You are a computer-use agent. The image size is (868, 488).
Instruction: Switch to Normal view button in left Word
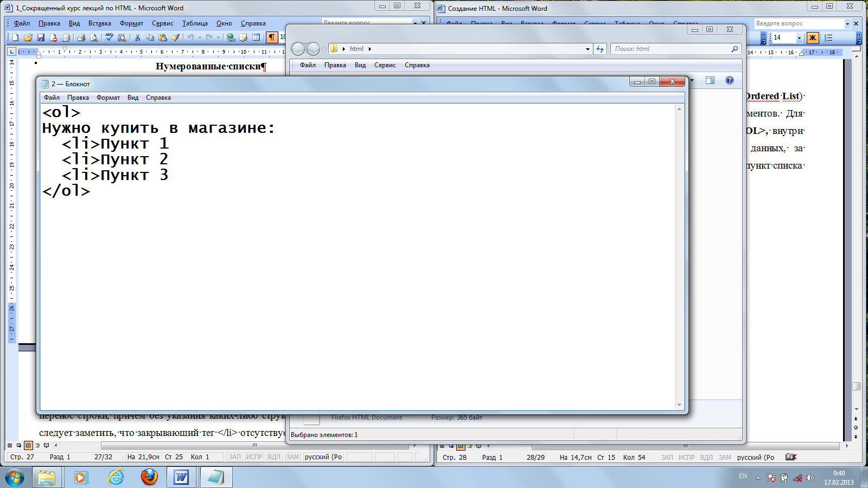[x=10, y=445]
